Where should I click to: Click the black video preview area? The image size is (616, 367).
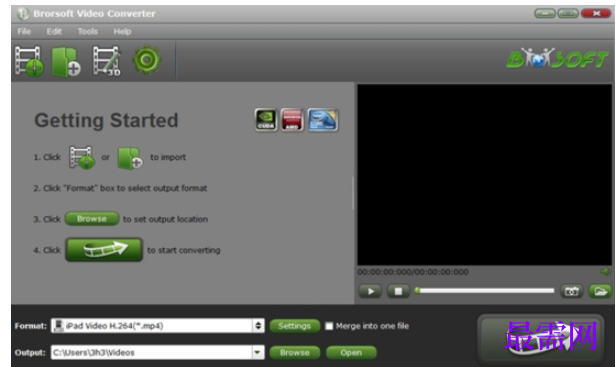[x=484, y=175]
